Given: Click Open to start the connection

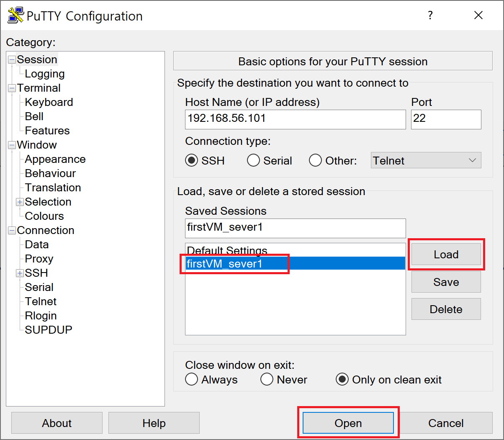Looking at the screenshot, I should (348, 423).
